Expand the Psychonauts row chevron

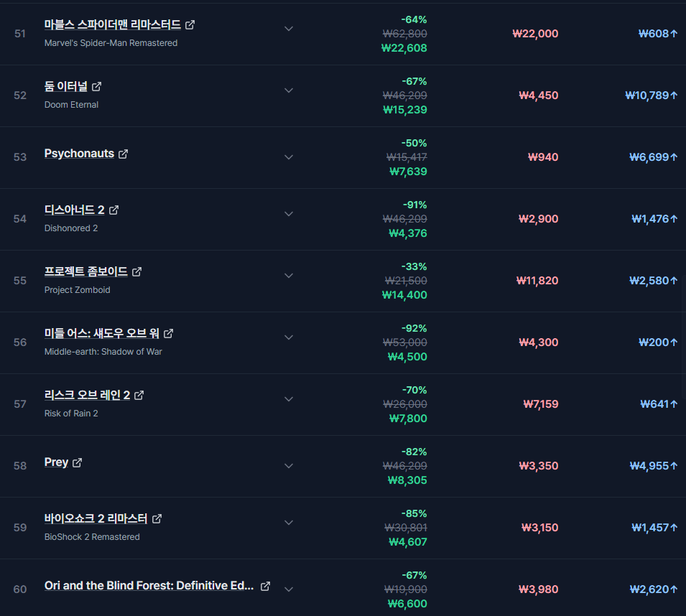(289, 157)
